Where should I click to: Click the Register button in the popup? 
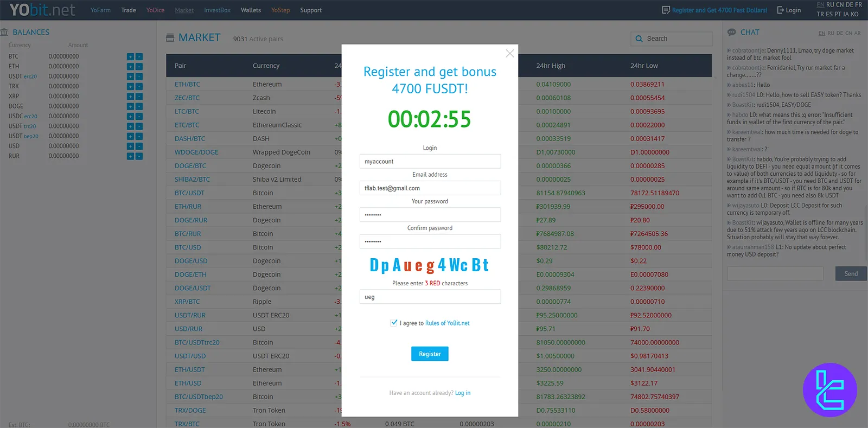coord(430,354)
